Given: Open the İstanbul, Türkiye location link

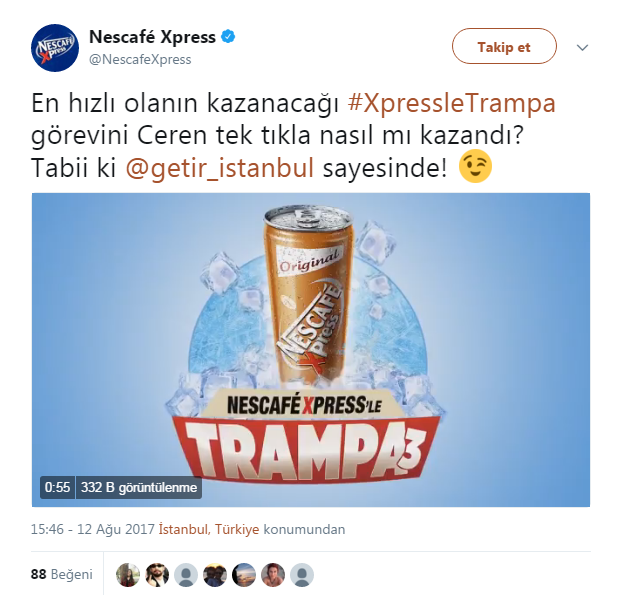Looking at the screenshot, I should 209,529.
